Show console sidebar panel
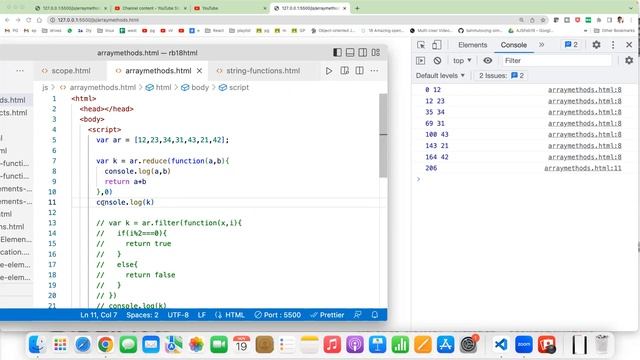This screenshot has width=640, height=360. (420, 60)
